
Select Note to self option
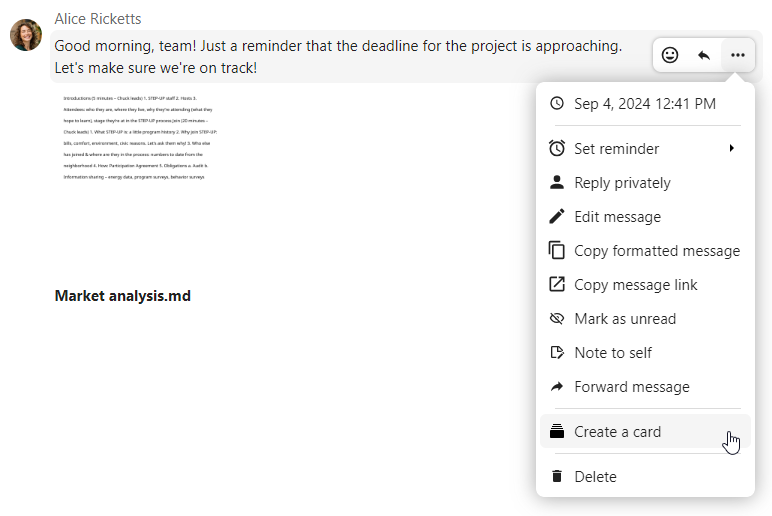[x=613, y=353]
